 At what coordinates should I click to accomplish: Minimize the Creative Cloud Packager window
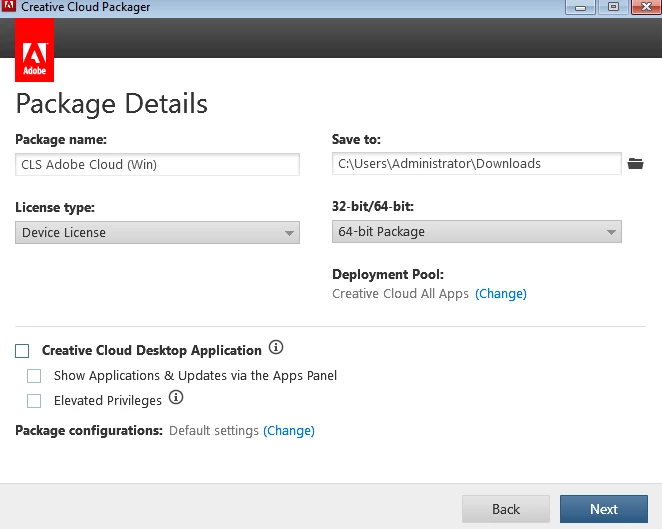580,7
